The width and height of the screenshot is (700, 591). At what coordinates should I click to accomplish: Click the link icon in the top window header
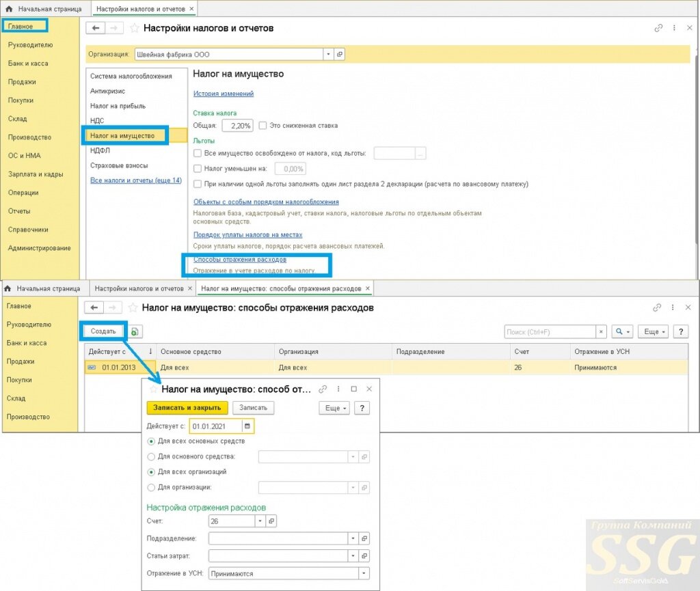658,28
